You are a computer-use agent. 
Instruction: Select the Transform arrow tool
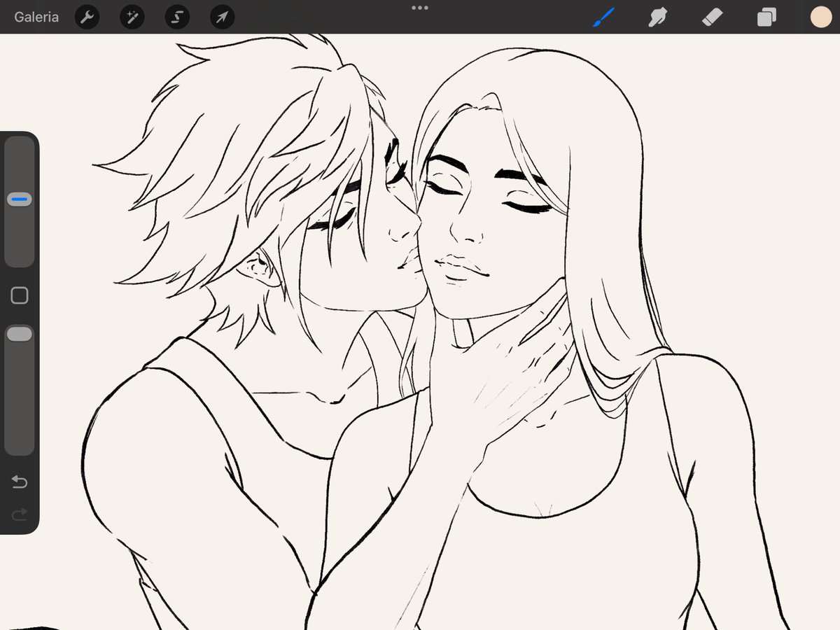221,17
